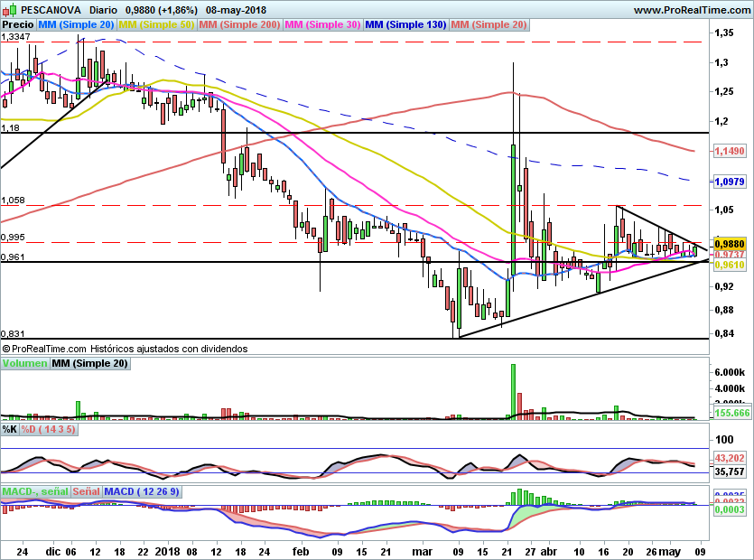Click the tallest green volume bar
Image resolution: width=754 pixels, height=560 pixels.
(x=513, y=392)
